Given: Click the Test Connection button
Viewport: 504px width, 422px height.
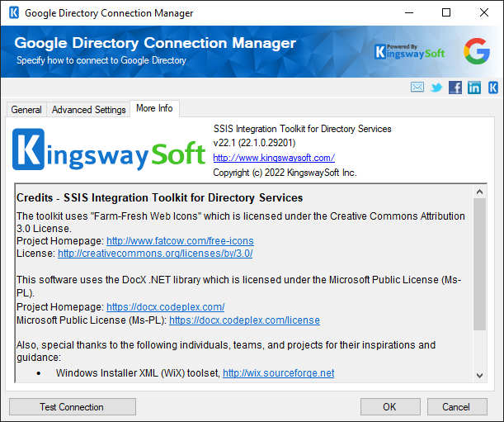Looking at the screenshot, I should (x=73, y=407).
